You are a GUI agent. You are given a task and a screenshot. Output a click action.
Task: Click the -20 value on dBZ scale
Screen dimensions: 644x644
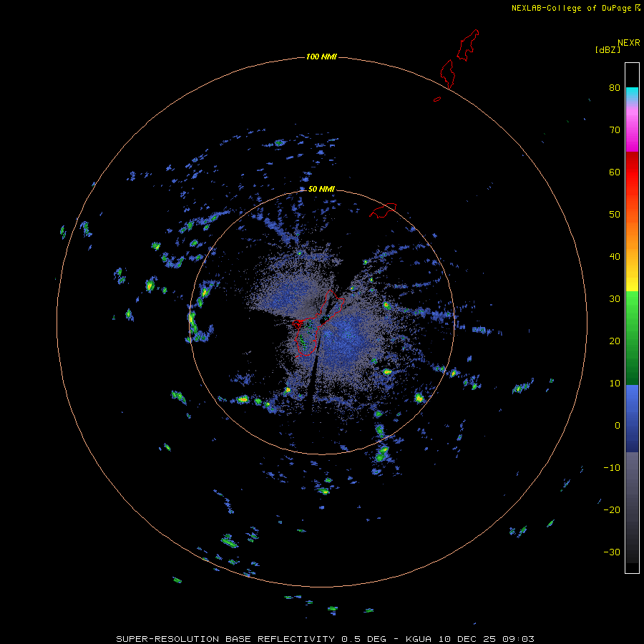612,510
